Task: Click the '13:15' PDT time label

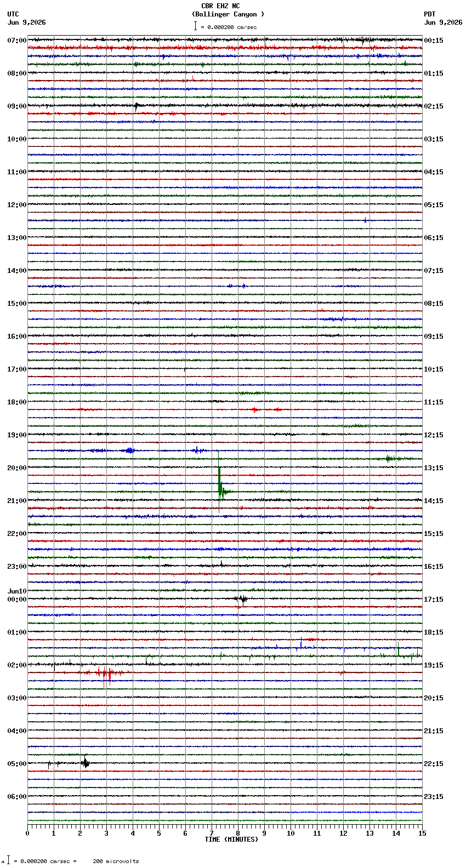Action: point(434,468)
